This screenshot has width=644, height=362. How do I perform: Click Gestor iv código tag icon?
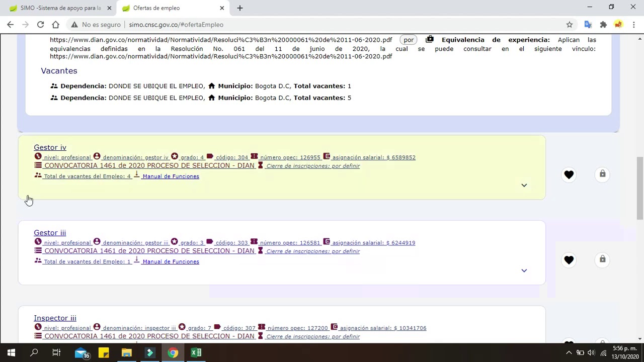pyautogui.click(x=210, y=156)
